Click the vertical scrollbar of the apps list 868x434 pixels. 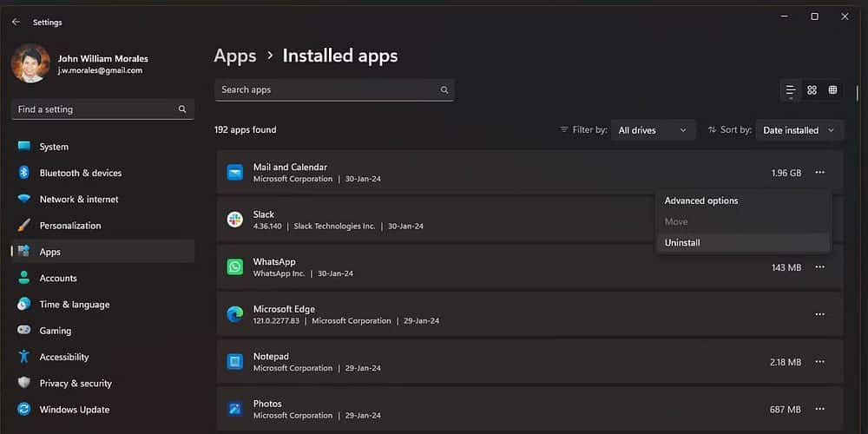[858, 93]
